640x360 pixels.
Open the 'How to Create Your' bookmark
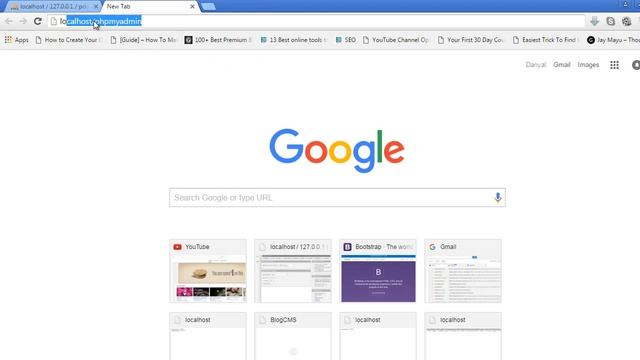pos(69,40)
